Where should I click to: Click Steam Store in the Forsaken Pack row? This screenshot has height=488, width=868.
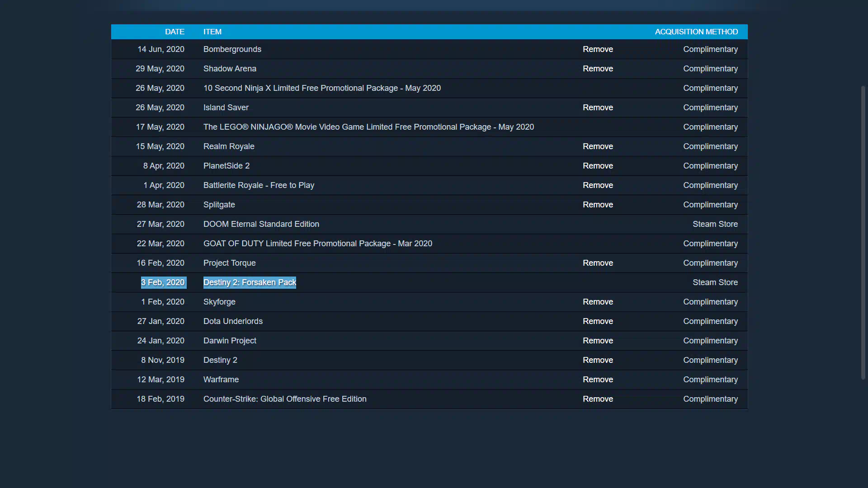715,282
